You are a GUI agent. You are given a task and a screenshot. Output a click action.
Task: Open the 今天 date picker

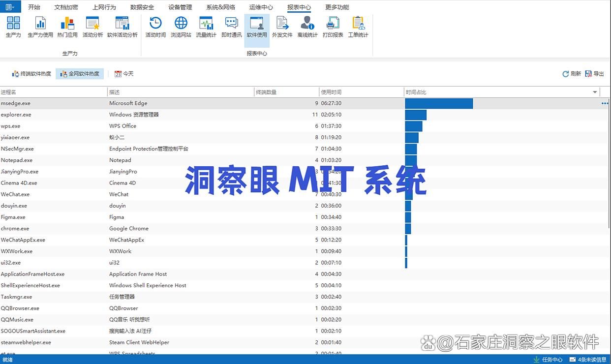pos(124,74)
